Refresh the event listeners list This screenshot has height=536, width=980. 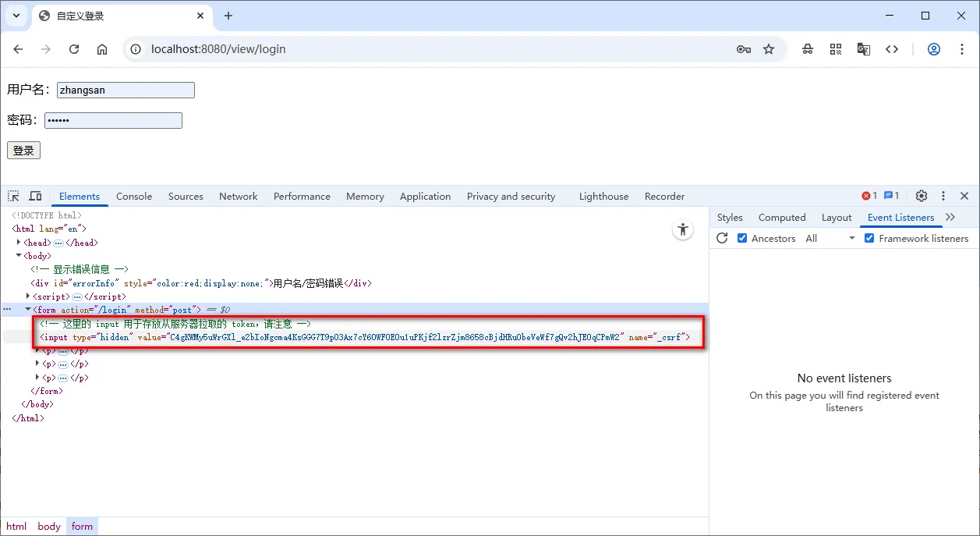722,238
